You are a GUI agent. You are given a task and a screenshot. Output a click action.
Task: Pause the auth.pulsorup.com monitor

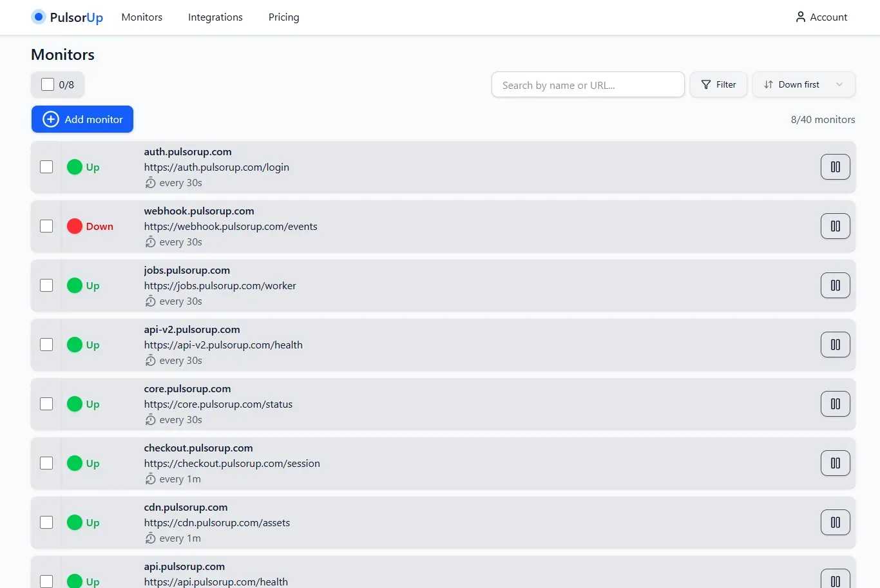tap(835, 167)
